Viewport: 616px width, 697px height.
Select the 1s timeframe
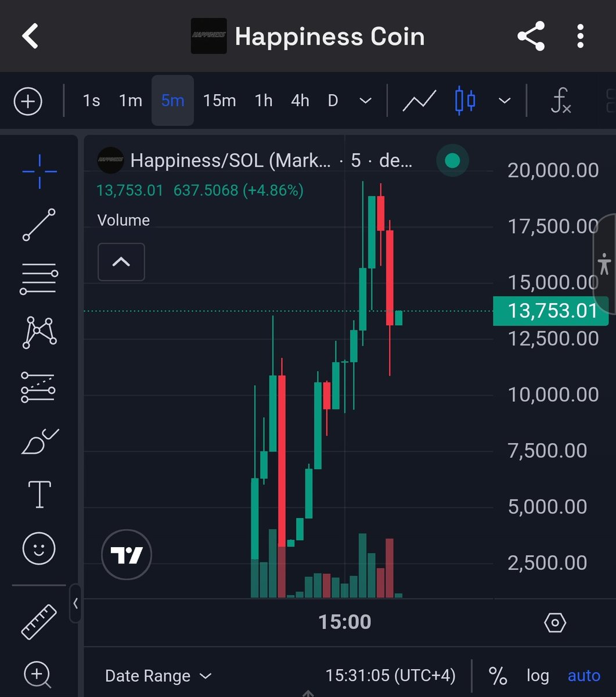91,100
